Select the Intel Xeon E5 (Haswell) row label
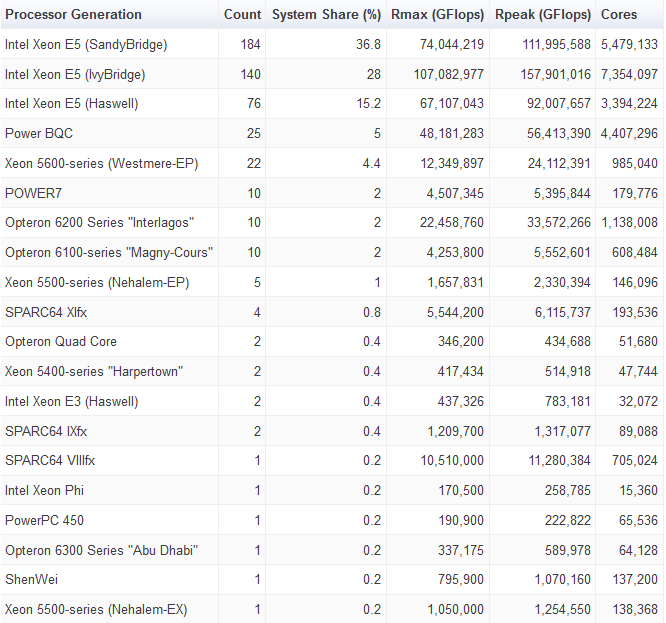This screenshot has height=623, width=666. pos(71,104)
